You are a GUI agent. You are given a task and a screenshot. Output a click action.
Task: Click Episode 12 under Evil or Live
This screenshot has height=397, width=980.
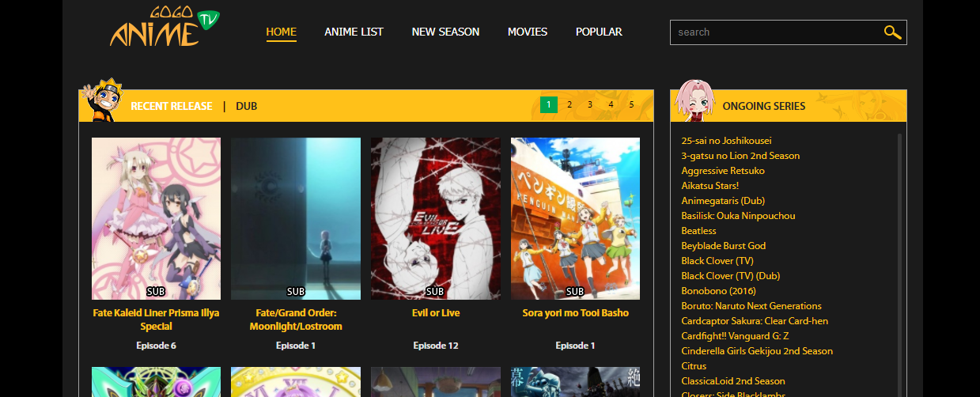click(x=436, y=346)
